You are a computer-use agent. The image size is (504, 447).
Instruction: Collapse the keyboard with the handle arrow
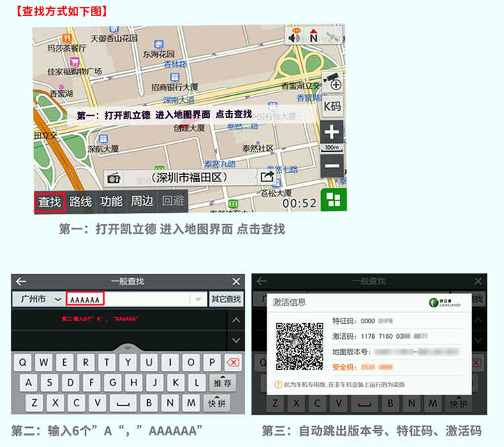click(128, 348)
